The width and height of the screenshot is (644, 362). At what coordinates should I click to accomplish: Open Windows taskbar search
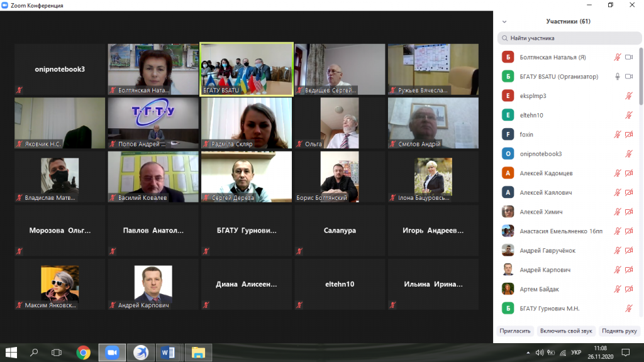34,353
